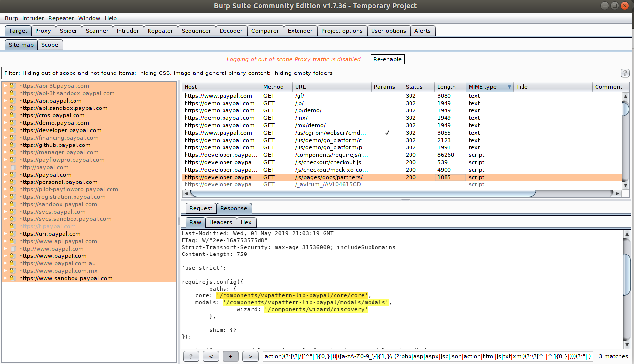This screenshot has width=634, height=364.
Task: Expand https://paypal.com tree node
Action: pos(5,175)
